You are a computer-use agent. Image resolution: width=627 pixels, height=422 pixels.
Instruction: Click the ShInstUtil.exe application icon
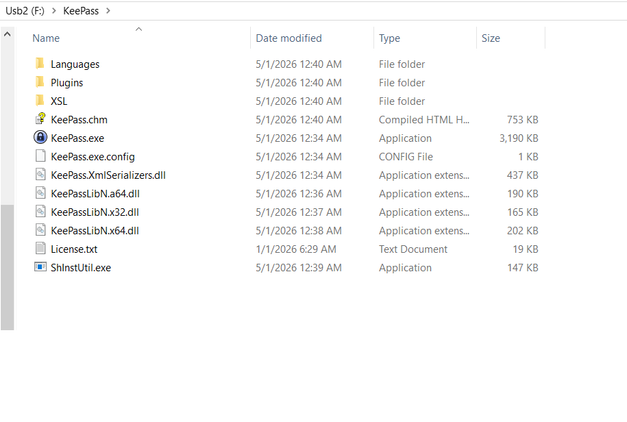click(x=40, y=267)
